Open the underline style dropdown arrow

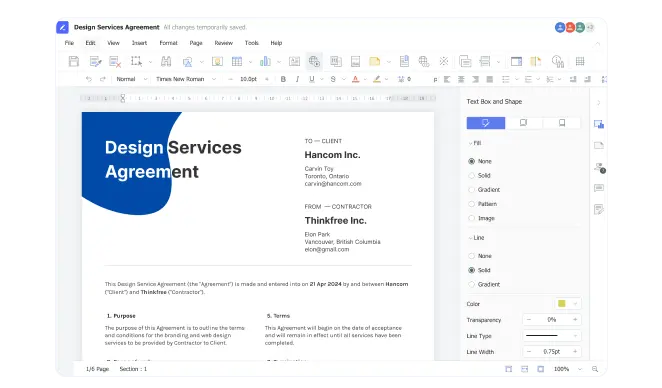tap(322, 79)
